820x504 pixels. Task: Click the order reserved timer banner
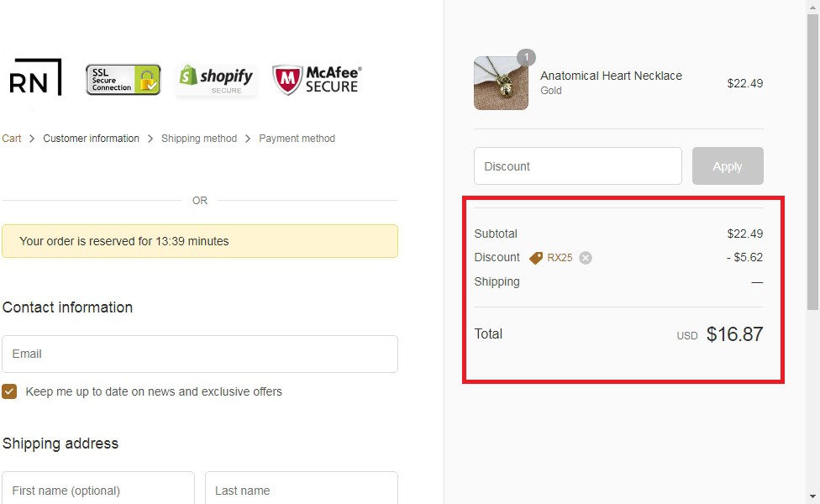pos(200,241)
